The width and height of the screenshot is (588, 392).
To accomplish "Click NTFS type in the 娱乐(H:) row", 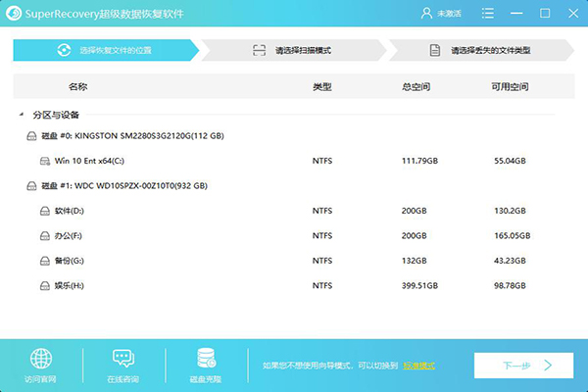I will click(x=322, y=286).
